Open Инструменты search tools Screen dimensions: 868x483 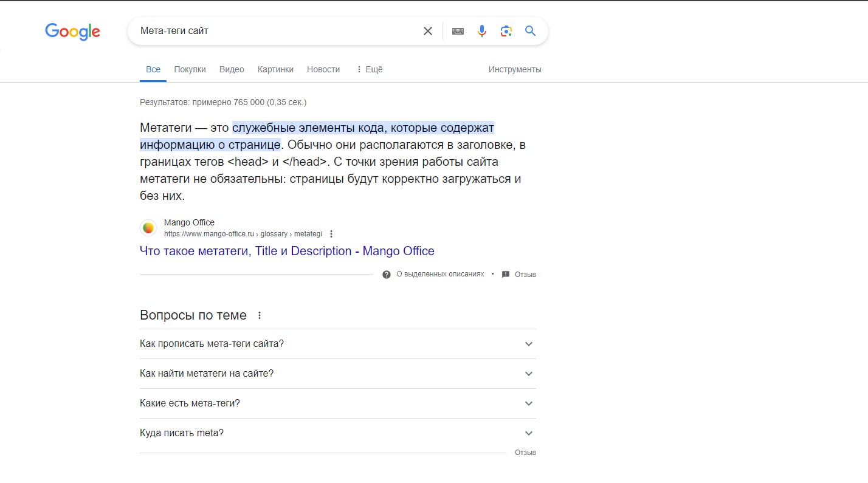pos(515,69)
